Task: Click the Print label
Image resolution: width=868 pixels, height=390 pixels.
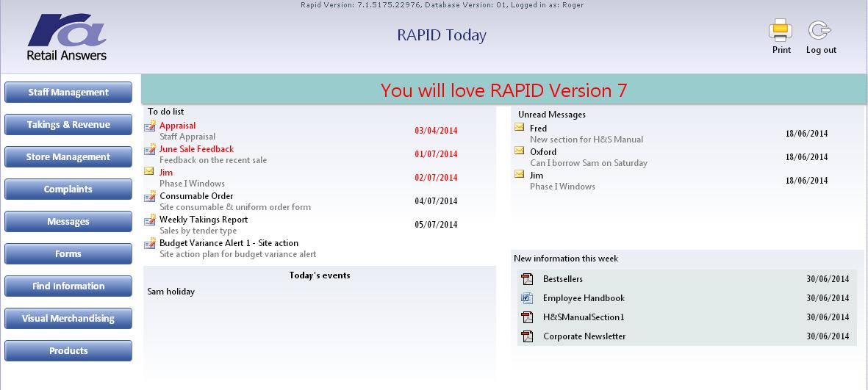Action: click(x=782, y=50)
